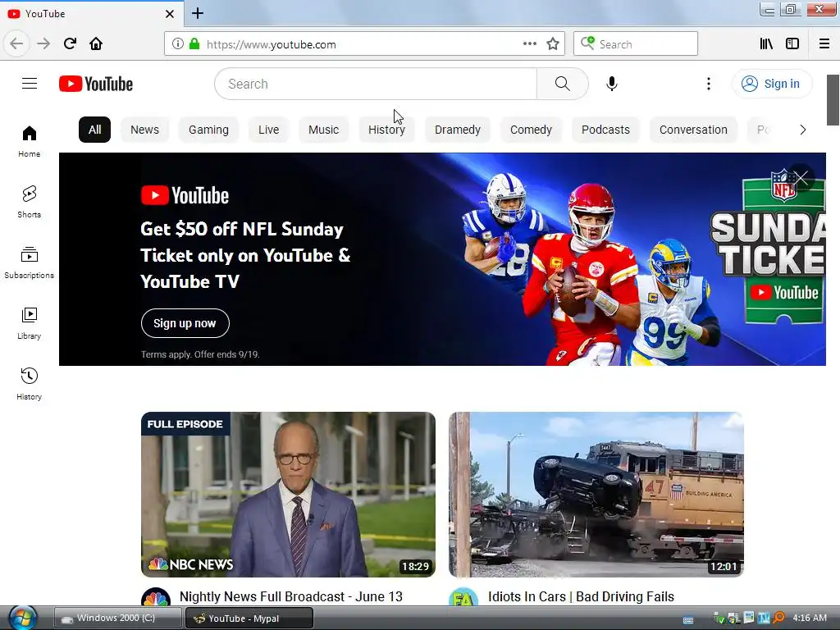This screenshot has width=840, height=630.
Task: Focus the browser toolbar Search box
Action: pyautogui.click(x=636, y=44)
